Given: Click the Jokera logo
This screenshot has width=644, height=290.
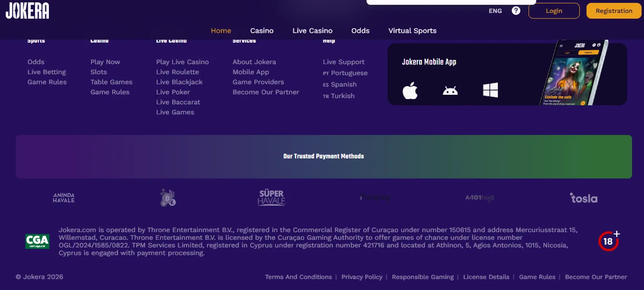Looking at the screenshot, I should [x=27, y=11].
